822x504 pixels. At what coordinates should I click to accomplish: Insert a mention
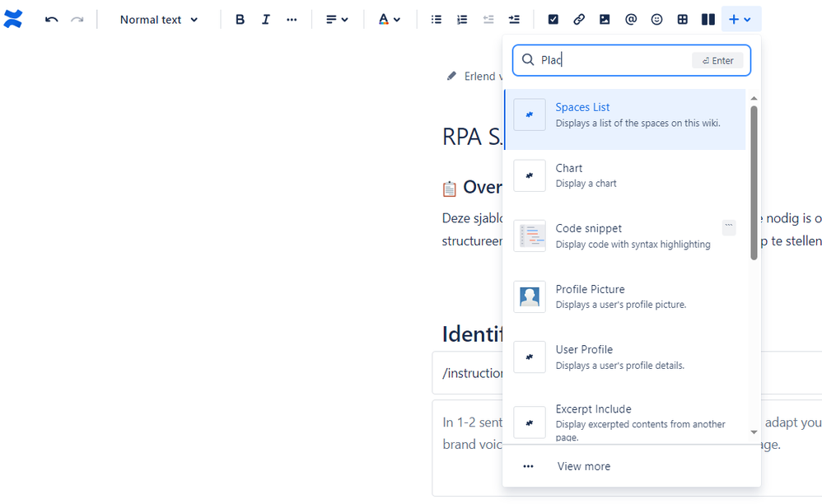pos(631,20)
